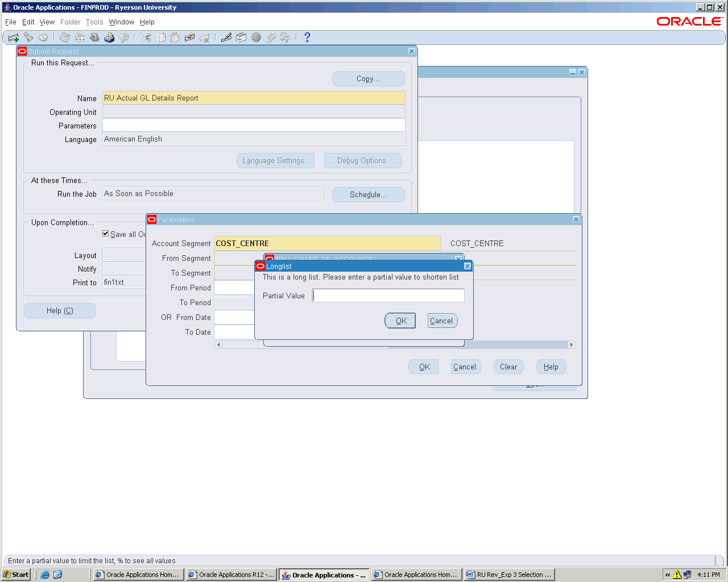
Task: Open the Window menu
Action: 121,22
